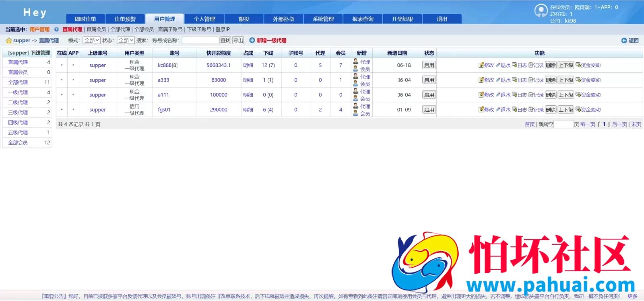Click the 导出 export button
The height and width of the screenshot is (301, 644).
(238, 40)
